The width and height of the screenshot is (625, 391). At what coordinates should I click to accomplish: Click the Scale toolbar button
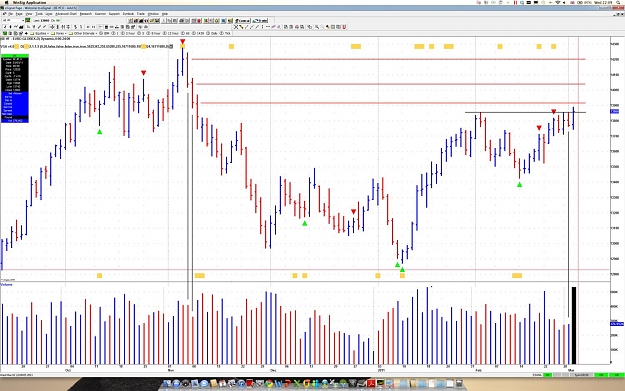point(260,20)
